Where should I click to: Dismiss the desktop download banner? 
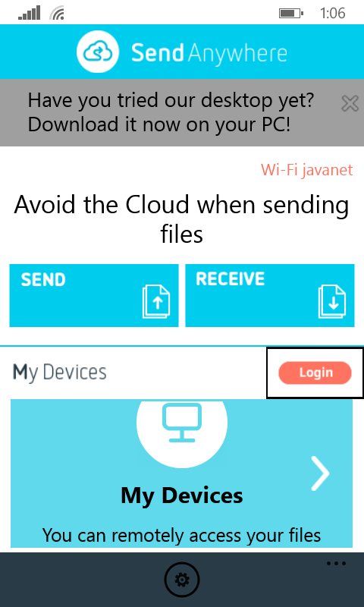350,103
